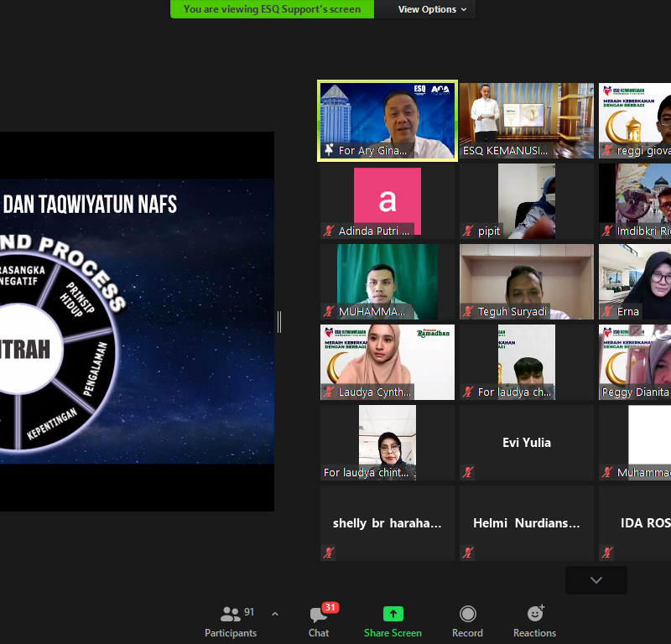Click muted mic icon on shelly br harahap tile
This screenshot has width=671, height=644.
pyautogui.click(x=330, y=553)
